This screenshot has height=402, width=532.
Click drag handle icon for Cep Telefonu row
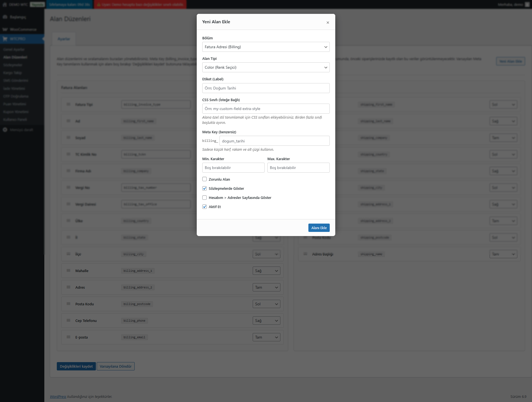click(68, 320)
